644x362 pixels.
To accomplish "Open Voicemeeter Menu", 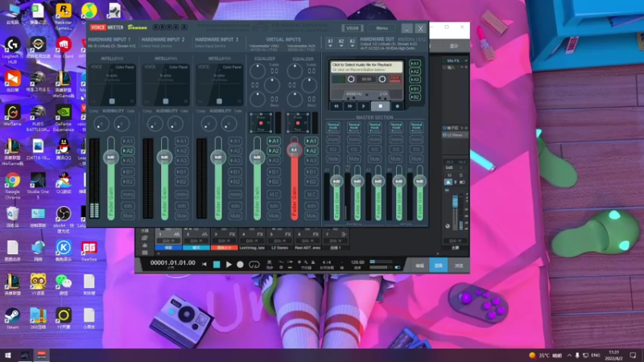I will [x=382, y=28].
